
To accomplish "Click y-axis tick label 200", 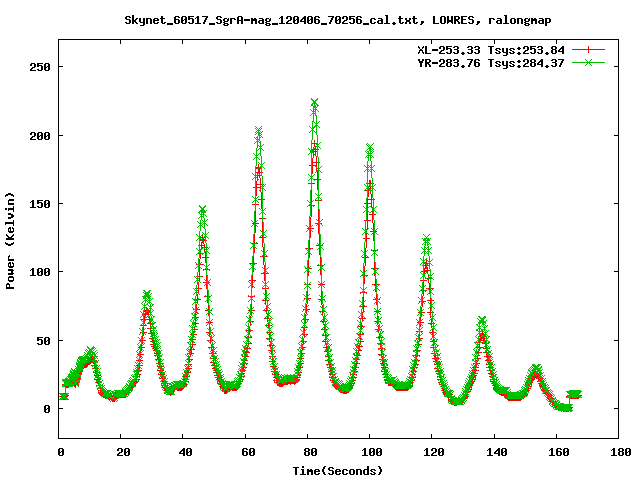I will coord(40,136).
